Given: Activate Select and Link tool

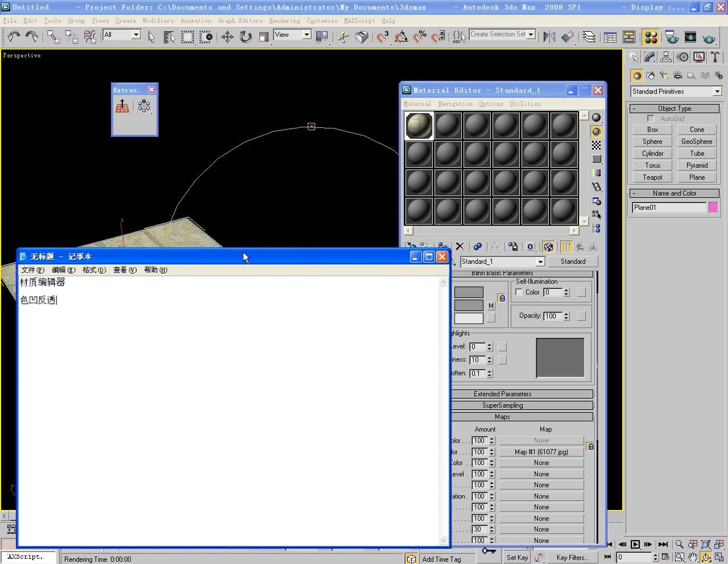Looking at the screenshot, I should click(x=53, y=37).
